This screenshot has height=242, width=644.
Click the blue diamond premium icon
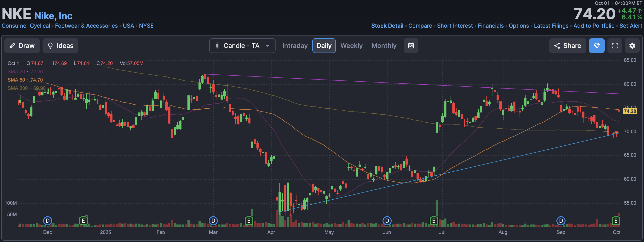596,46
